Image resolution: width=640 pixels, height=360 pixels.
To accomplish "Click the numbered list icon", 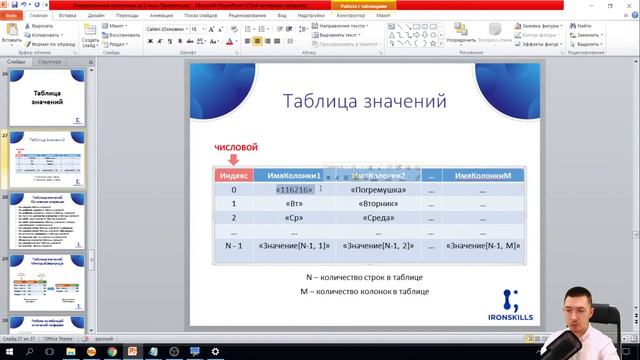I will click(x=262, y=29).
